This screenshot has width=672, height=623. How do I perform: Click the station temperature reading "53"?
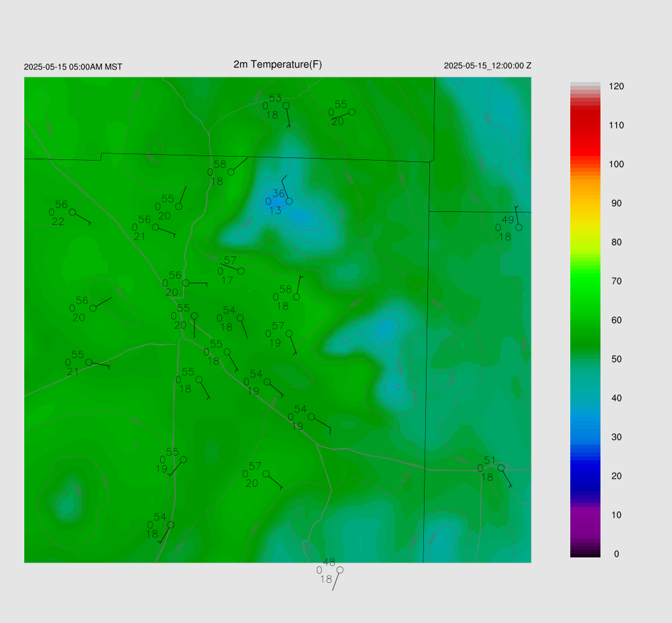[275, 98]
